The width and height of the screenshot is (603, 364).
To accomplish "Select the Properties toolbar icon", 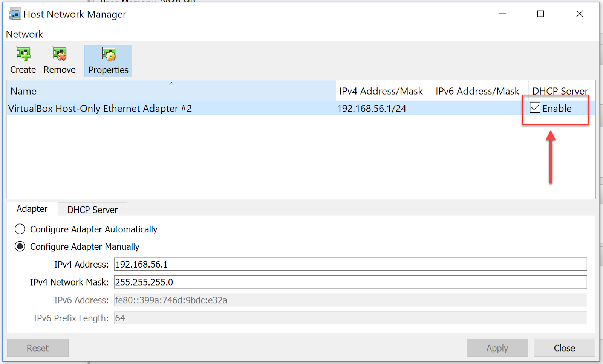I will [108, 60].
